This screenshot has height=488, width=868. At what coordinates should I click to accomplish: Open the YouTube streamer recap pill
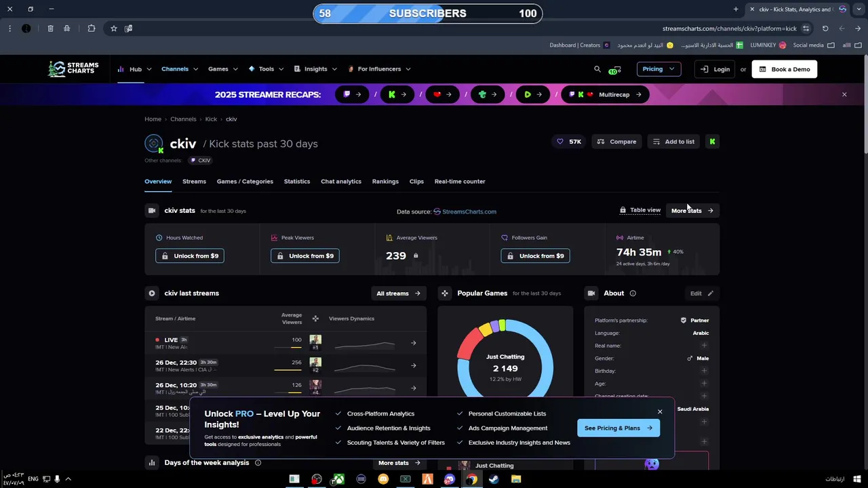pyautogui.click(x=442, y=94)
